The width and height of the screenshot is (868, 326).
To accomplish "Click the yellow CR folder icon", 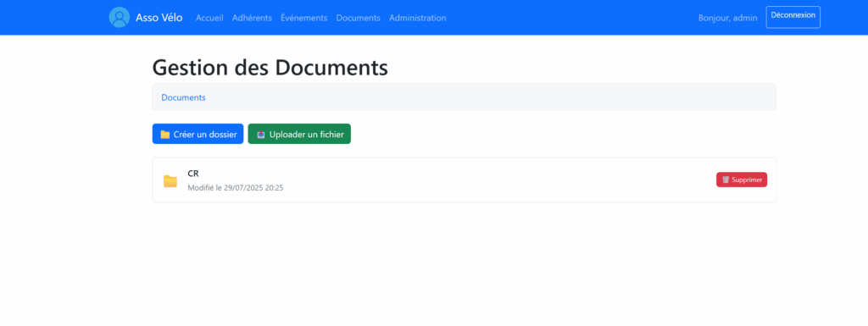I will pos(170,180).
